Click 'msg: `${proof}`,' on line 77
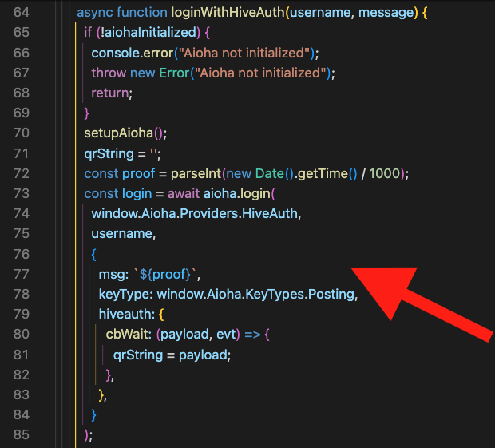The image size is (495, 448). tap(149, 274)
